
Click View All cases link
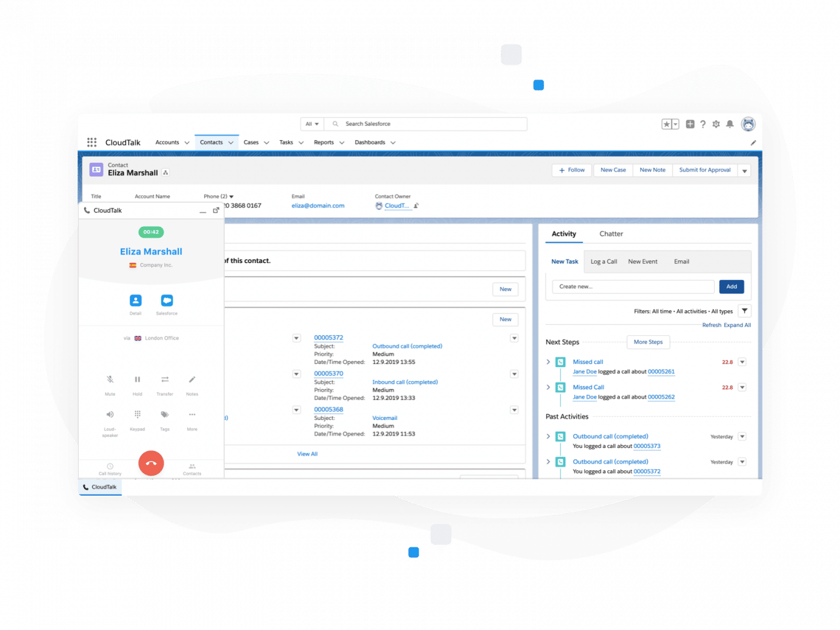coord(308,454)
